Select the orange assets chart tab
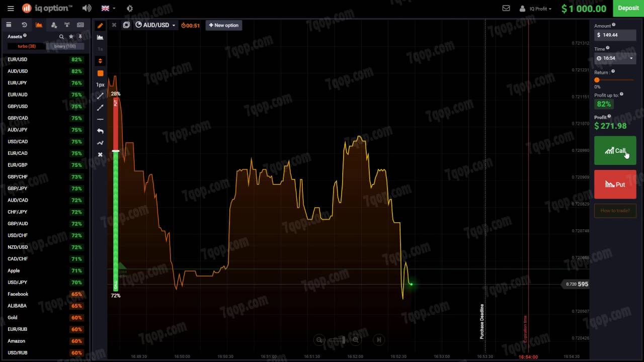Image resolution: width=644 pixels, height=362 pixels. (x=39, y=25)
